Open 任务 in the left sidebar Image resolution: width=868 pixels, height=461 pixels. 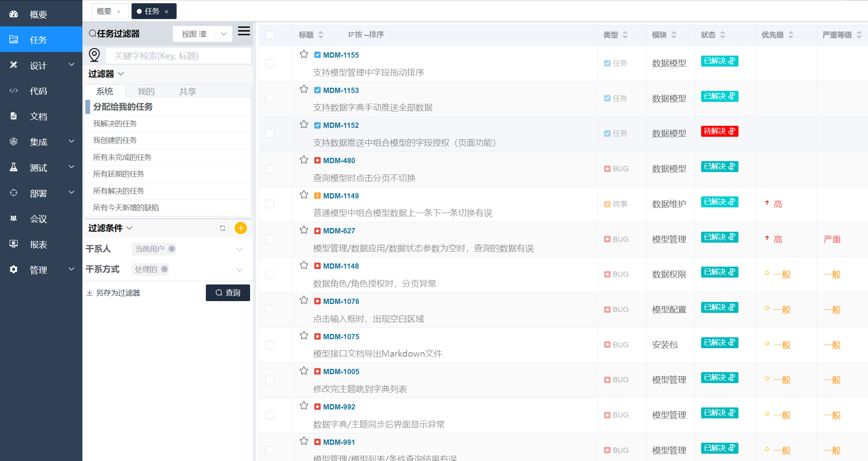(x=41, y=39)
